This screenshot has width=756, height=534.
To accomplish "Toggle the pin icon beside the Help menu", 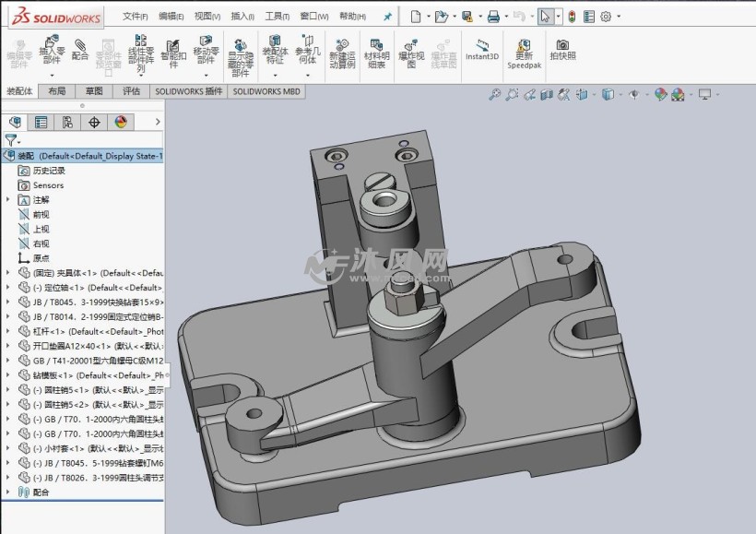I will point(387,17).
